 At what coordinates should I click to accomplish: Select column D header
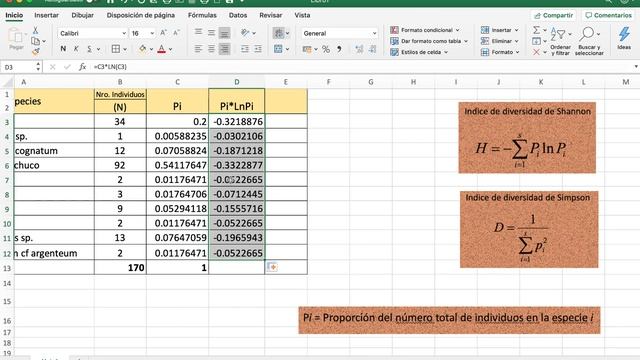pos(237,82)
